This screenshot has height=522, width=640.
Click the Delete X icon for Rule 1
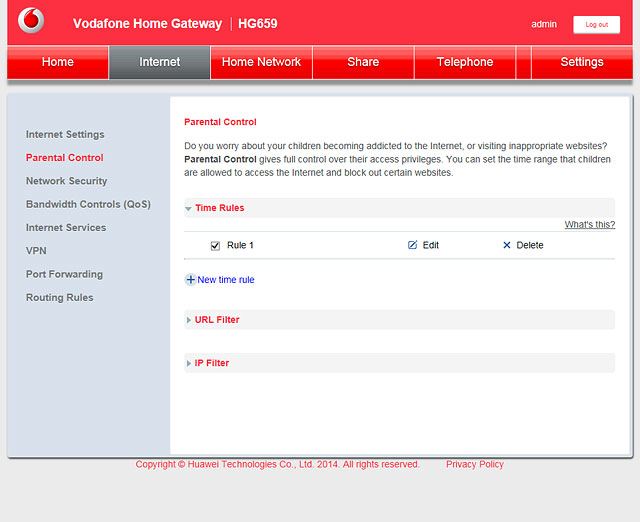coord(507,245)
